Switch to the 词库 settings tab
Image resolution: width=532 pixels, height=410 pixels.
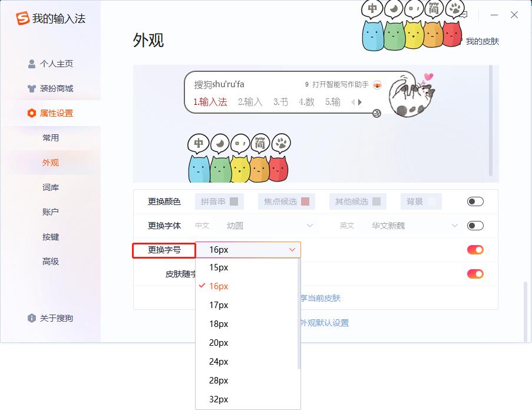click(x=51, y=187)
